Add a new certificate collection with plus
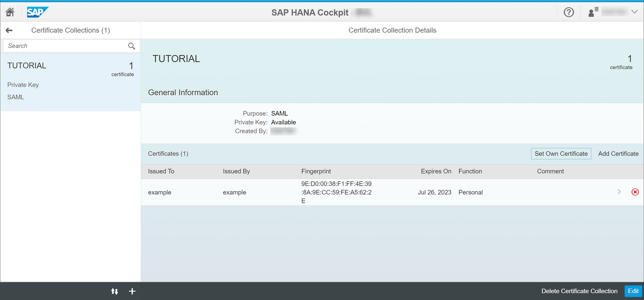 132,292
